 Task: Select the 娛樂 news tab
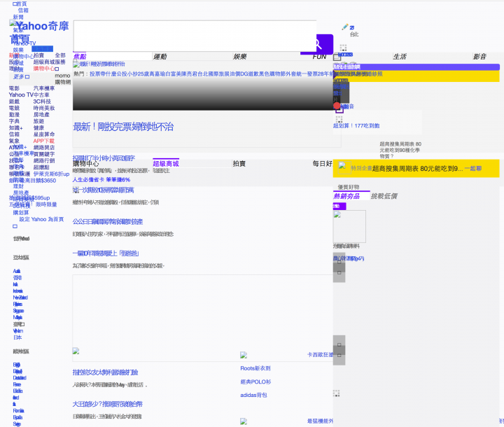tap(240, 57)
